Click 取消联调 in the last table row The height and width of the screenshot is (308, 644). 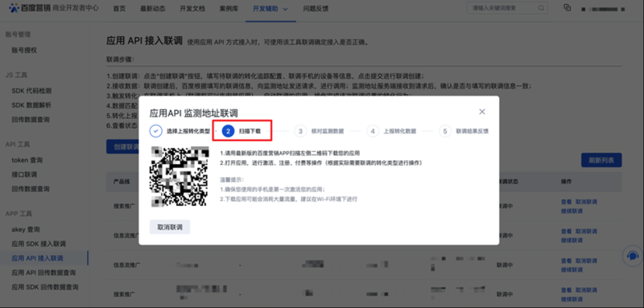(586, 290)
